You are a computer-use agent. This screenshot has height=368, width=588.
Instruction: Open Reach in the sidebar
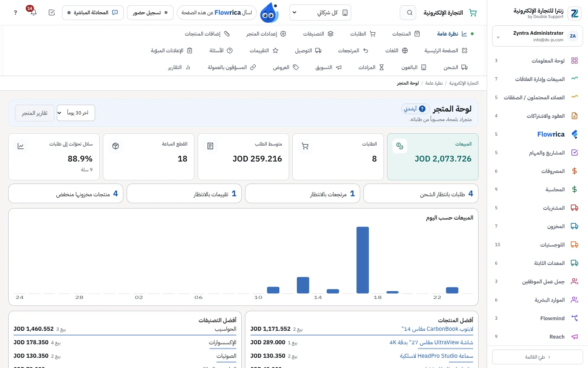(x=537, y=337)
